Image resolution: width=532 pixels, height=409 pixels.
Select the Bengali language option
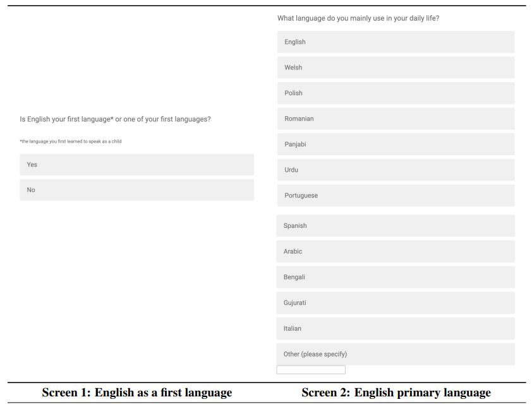[x=396, y=277]
